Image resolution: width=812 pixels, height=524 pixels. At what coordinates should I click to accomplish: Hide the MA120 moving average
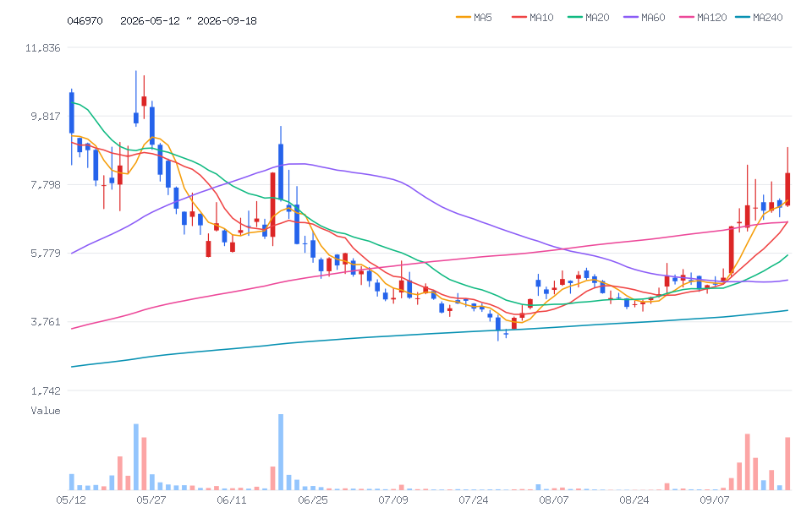(703, 18)
